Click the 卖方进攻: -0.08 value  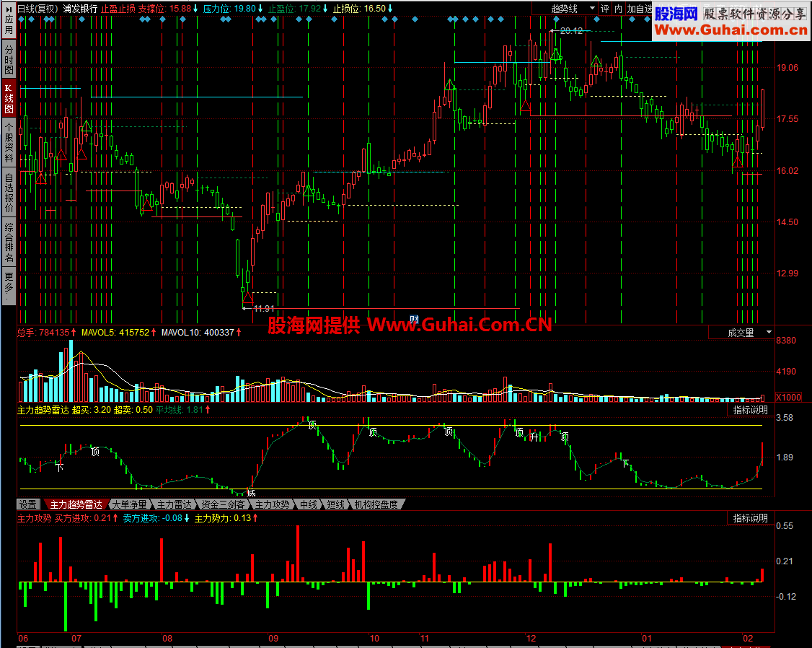point(156,518)
